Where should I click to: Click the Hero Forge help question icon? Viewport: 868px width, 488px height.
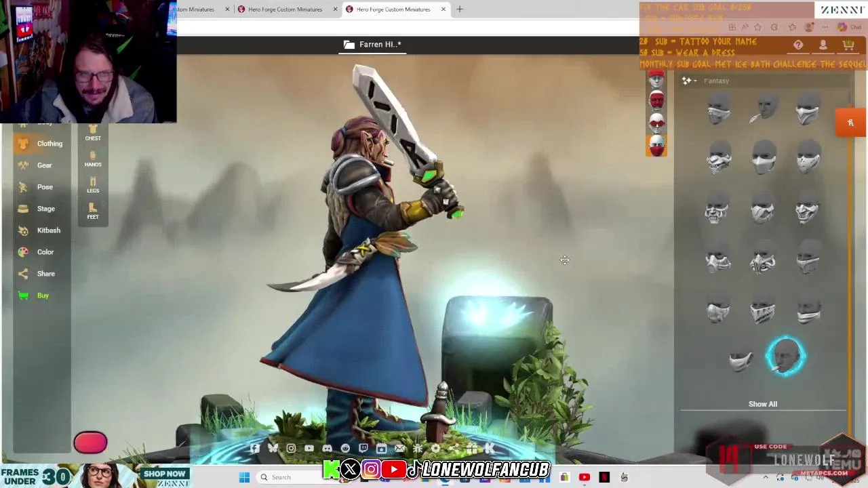click(x=798, y=45)
